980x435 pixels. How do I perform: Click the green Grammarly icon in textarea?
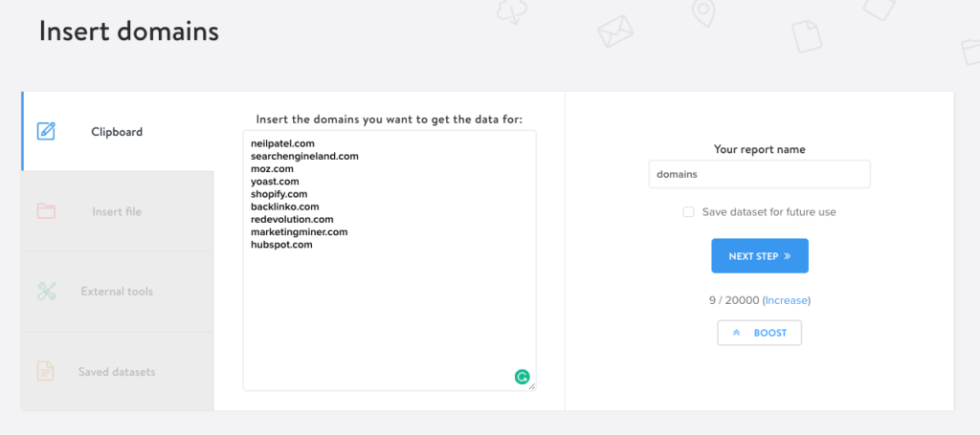click(x=522, y=377)
